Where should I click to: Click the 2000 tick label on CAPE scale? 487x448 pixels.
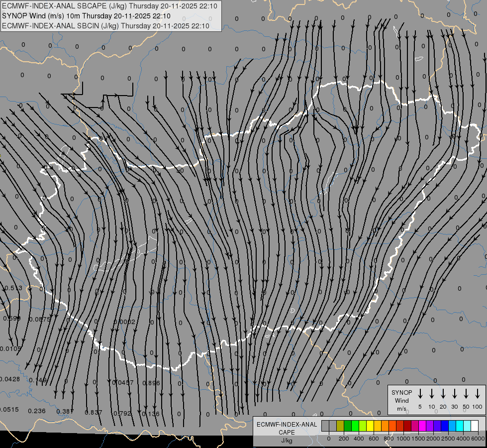(433, 439)
